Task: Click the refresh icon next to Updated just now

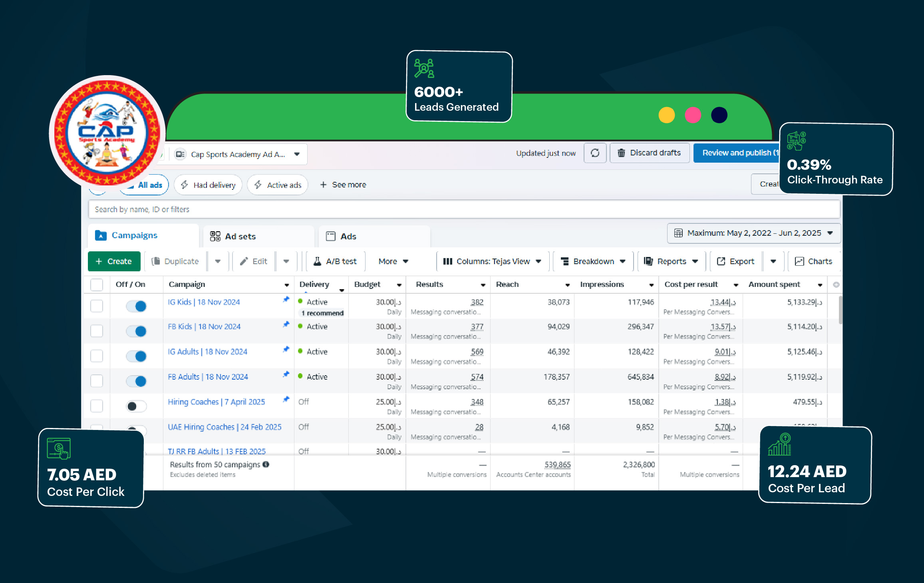Action: point(595,153)
